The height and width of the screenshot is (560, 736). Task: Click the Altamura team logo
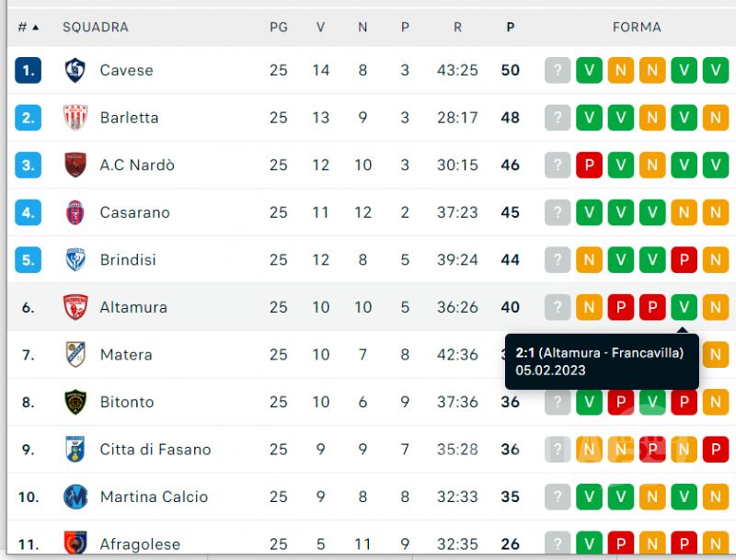coord(75,307)
